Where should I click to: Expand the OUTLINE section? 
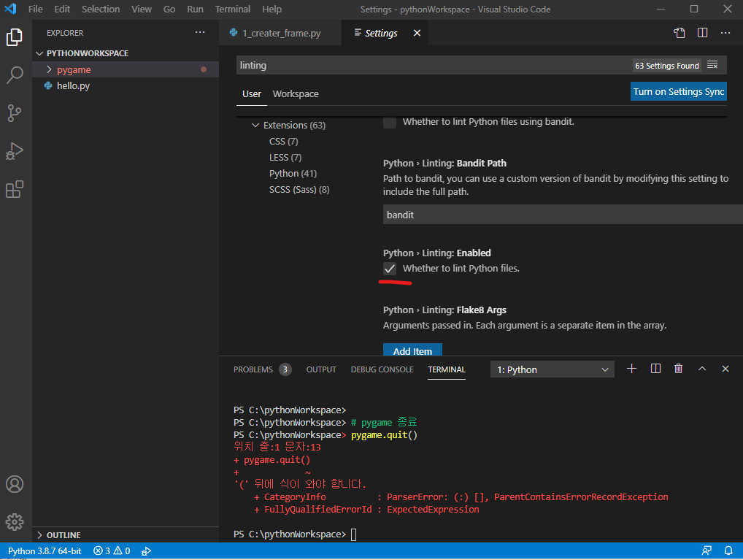pos(125,535)
